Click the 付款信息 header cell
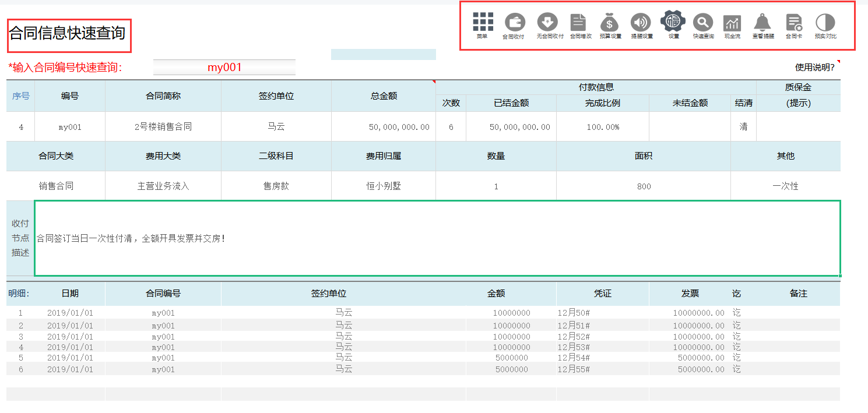868x413 pixels. pos(596,87)
